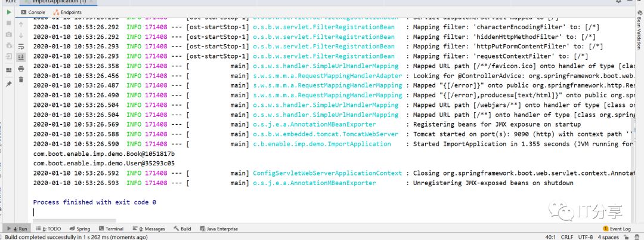The image size is (644, 240).
Task: Open the Java Enterprise tool window
Action: tap(218, 229)
